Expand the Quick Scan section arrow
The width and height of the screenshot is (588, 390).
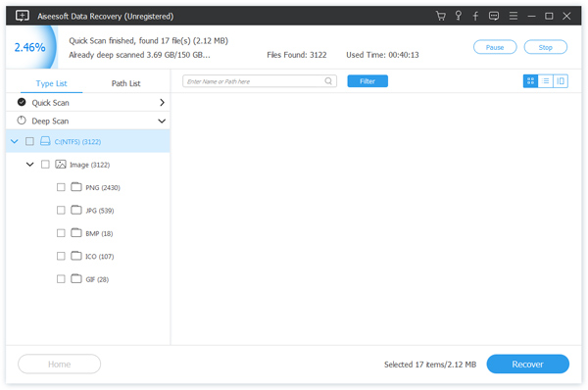162,102
